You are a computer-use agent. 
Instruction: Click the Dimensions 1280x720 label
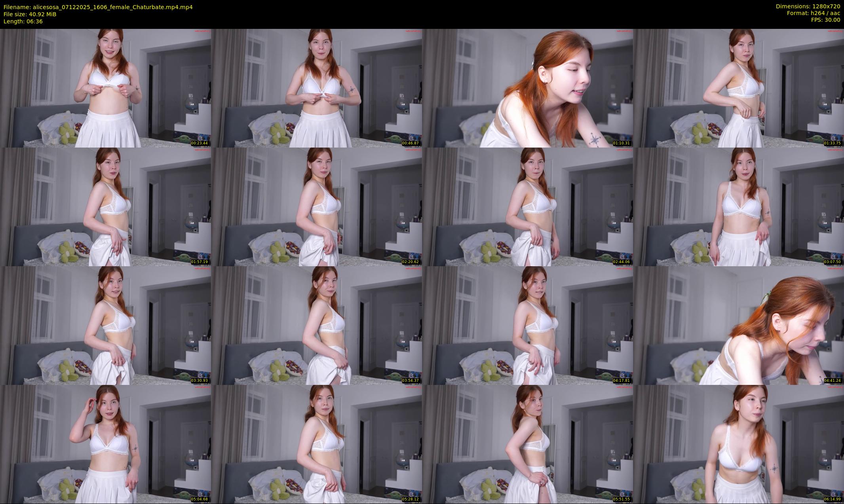tap(808, 6)
